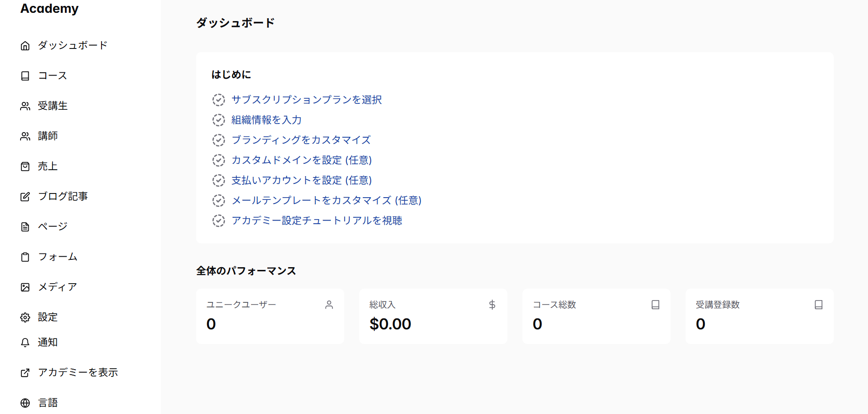Viewport: 868px width, 414px height.
Task: Mark サブスクリプションプランを選択 as complete
Action: 218,100
